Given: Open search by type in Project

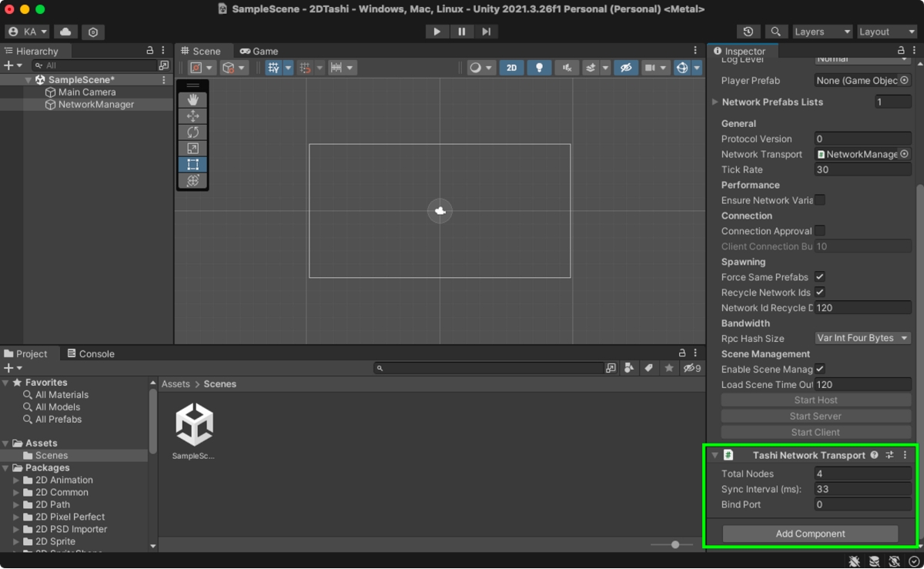Looking at the screenshot, I should (x=629, y=368).
